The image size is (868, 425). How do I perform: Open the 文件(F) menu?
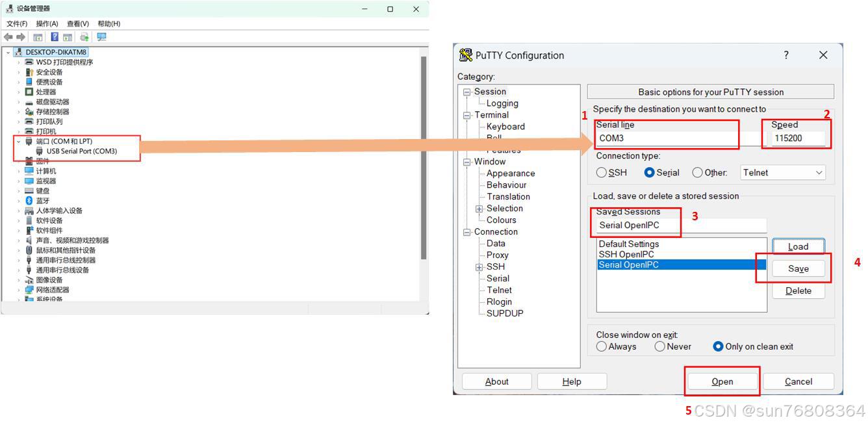[17, 23]
